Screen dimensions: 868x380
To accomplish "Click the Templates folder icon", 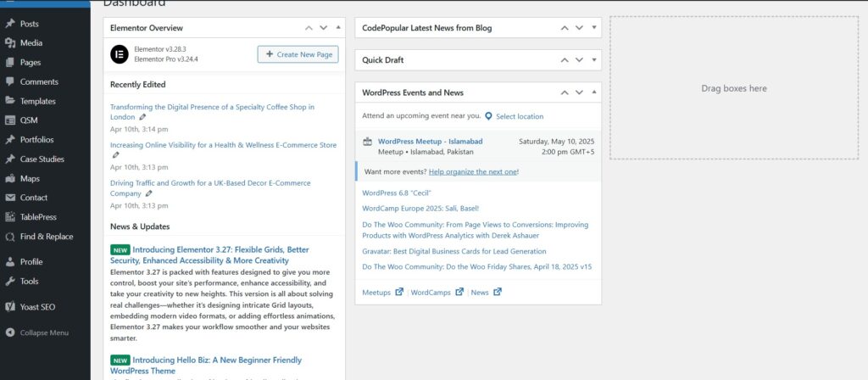I will 10,101.
